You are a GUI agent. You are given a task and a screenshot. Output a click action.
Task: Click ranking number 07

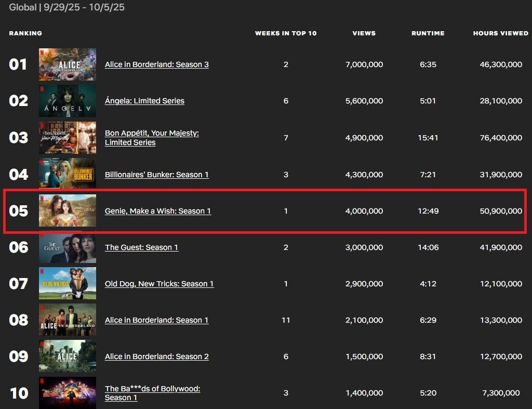coord(18,284)
